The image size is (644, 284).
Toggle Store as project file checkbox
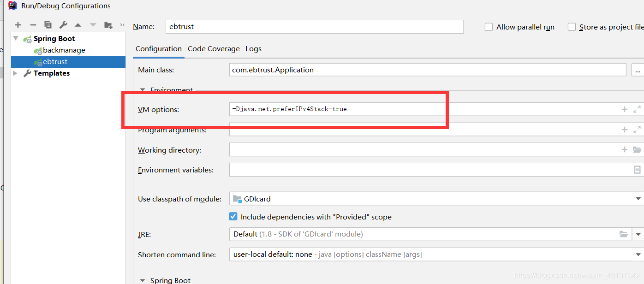coord(572,27)
